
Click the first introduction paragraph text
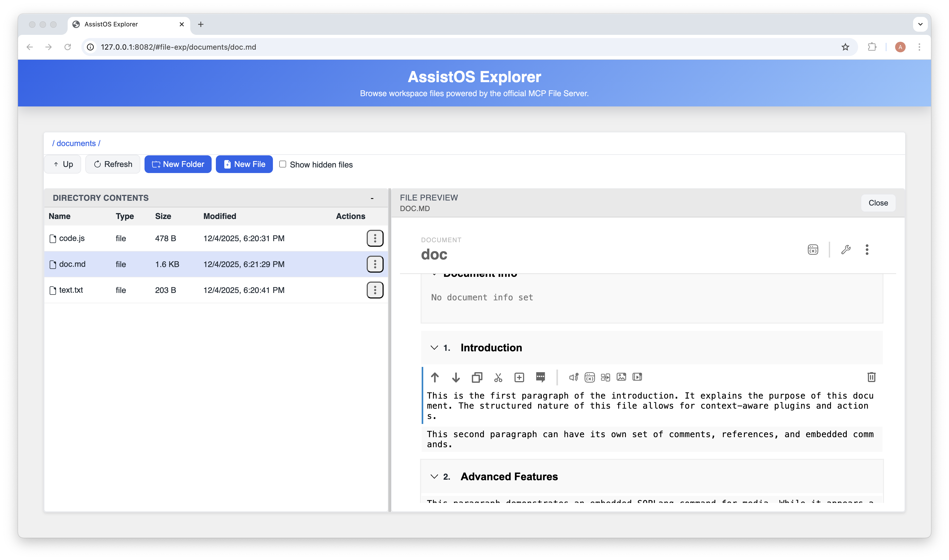coord(650,406)
